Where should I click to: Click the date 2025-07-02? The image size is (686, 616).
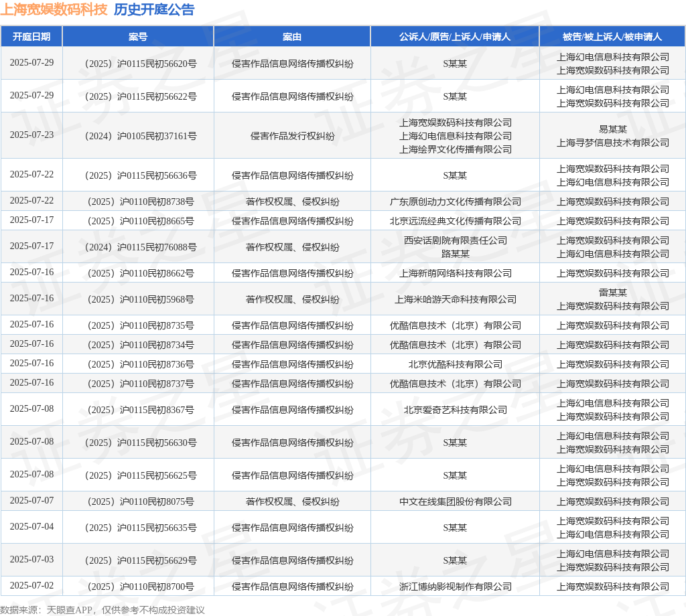coord(31,585)
